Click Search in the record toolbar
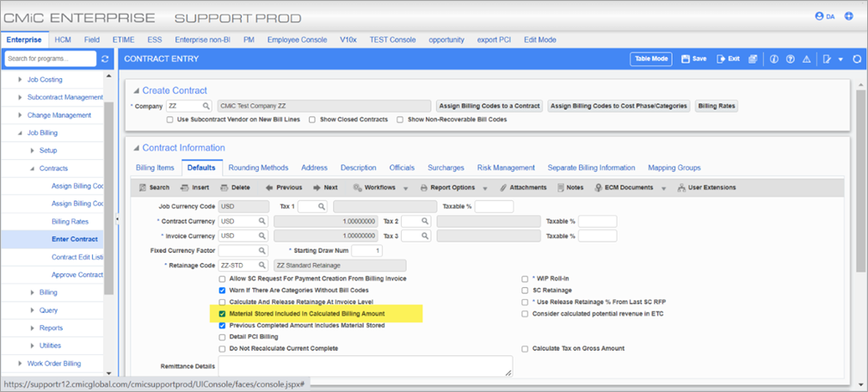The image size is (868, 392). click(154, 187)
